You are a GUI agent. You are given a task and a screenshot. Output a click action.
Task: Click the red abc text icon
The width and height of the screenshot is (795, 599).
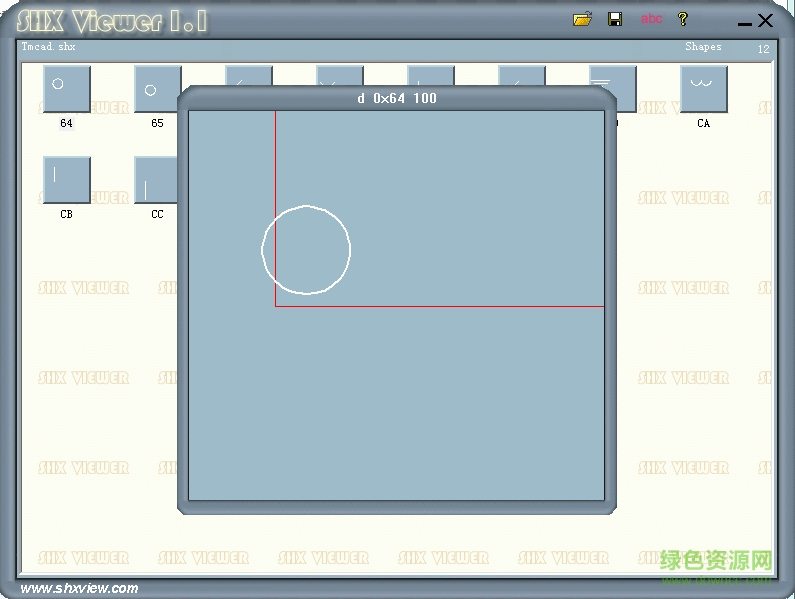(652, 19)
